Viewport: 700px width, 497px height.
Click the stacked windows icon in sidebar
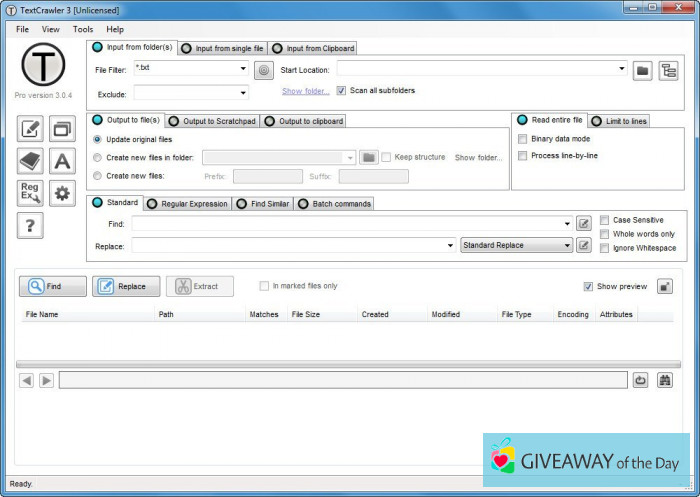62,129
